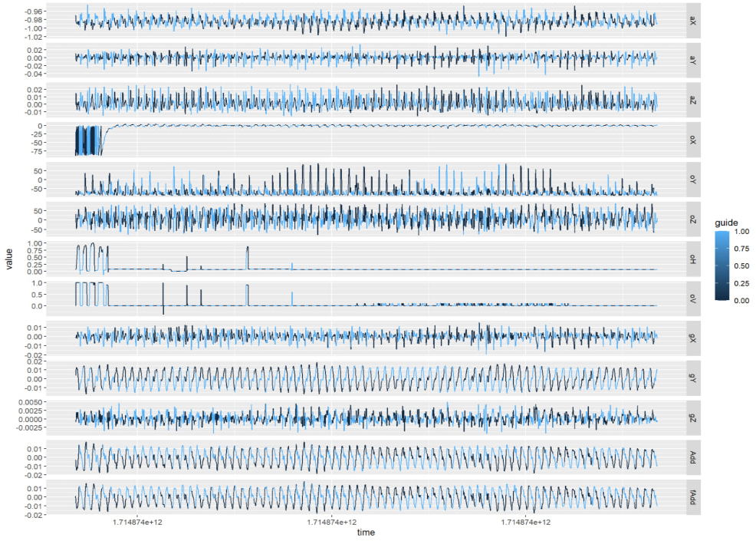Click the oX facet strip label
This screenshot has width=756, height=541.
(692, 137)
